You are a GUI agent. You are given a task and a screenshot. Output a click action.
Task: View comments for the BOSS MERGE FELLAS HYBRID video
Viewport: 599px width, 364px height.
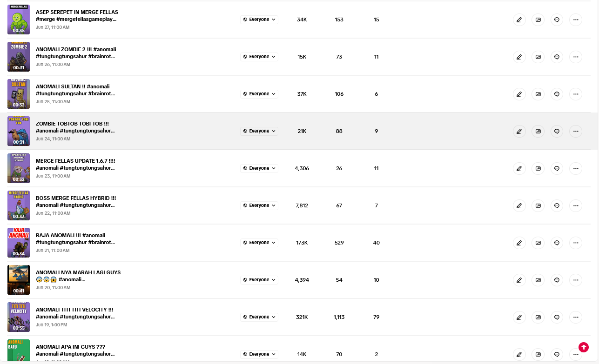point(557,205)
